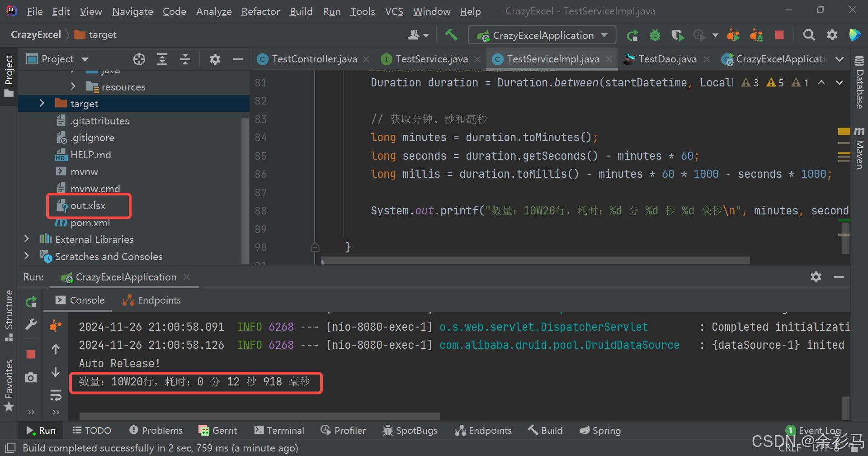This screenshot has width=868, height=456.
Task: Open Search Everywhere magnifier icon
Action: click(x=809, y=35)
